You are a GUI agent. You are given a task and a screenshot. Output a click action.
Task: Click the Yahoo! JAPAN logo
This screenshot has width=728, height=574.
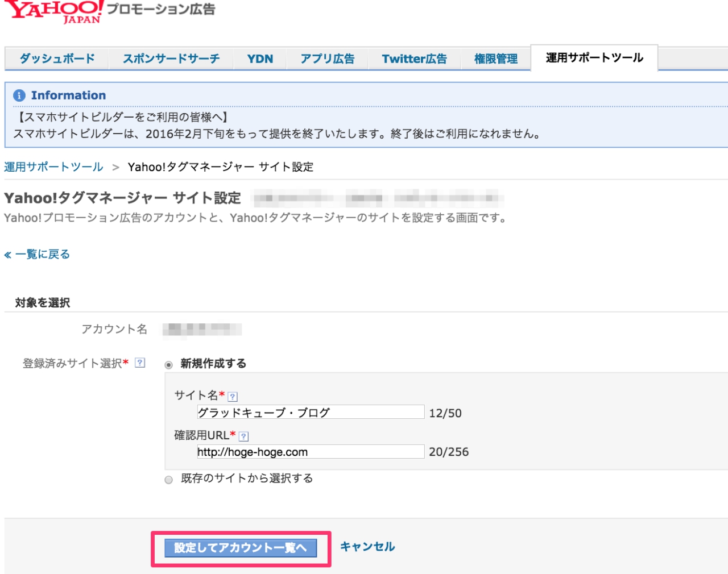(x=54, y=11)
